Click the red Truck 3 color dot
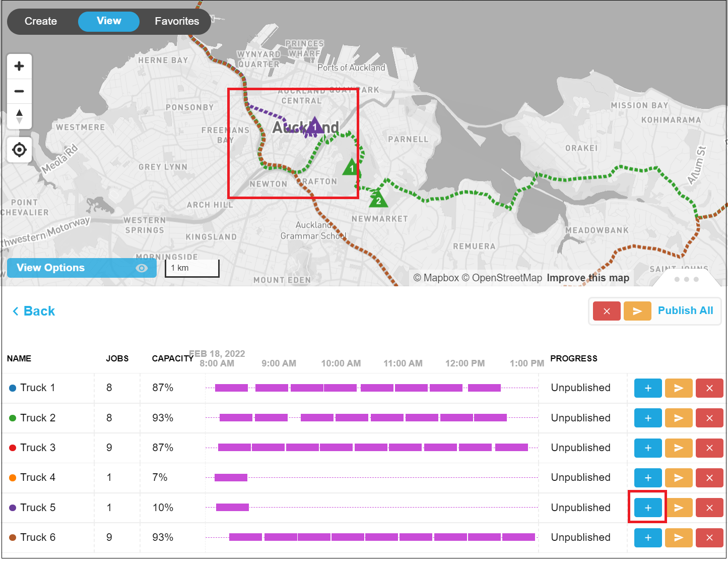 pyautogui.click(x=13, y=448)
